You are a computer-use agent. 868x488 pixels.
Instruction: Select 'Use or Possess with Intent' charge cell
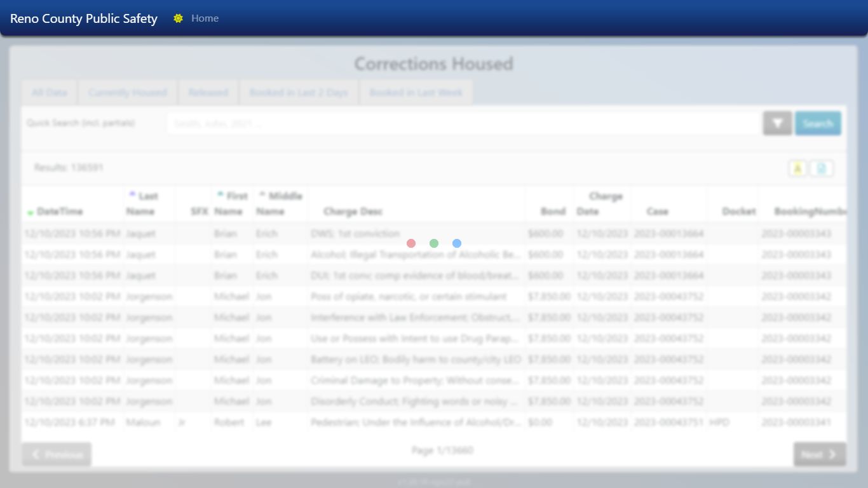(x=417, y=339)
